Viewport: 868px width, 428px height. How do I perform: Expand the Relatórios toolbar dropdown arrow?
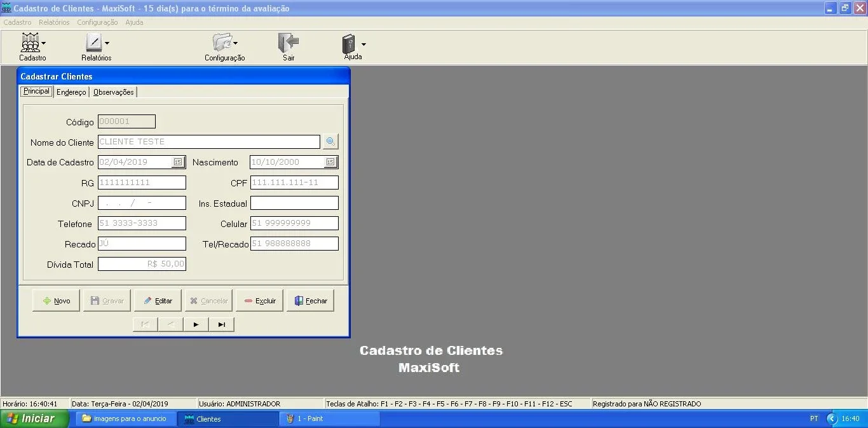[107, 43]
